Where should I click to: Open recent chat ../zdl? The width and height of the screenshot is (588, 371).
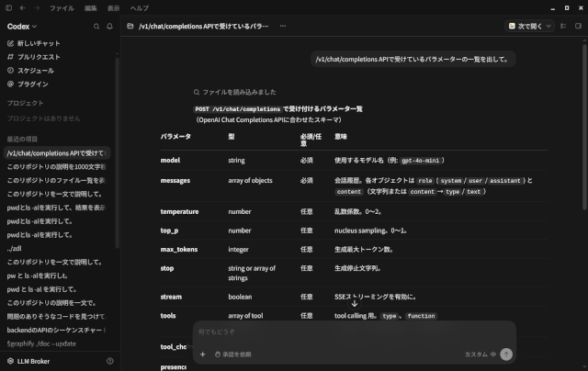pos(57,249)
